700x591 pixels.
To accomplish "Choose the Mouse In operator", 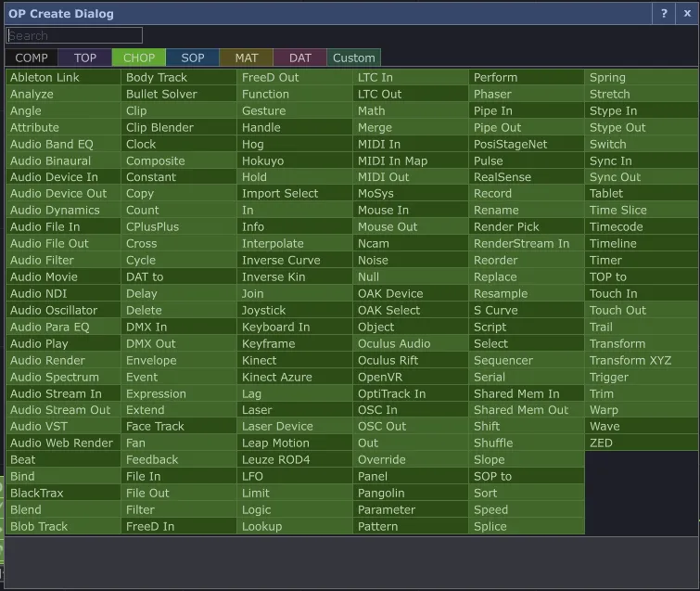I will pos(411,210).
